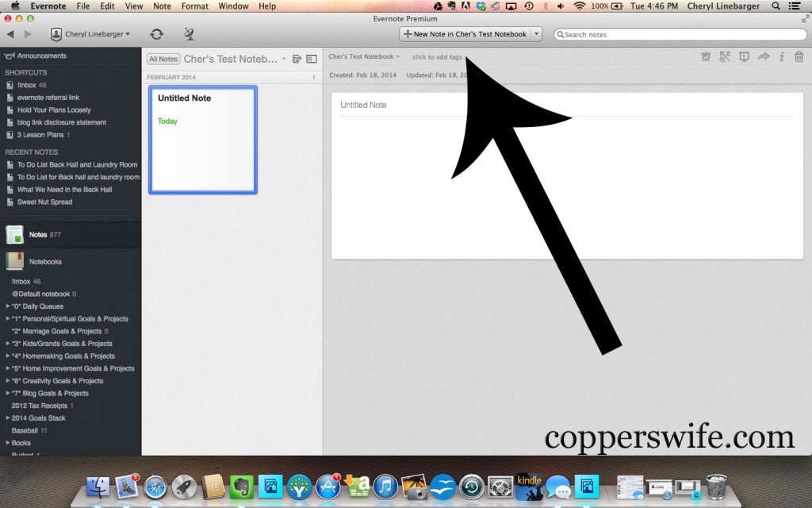This screenshot has height=508, width=812.
Task: Open iTunes from the dock
Action: point(385,487)
